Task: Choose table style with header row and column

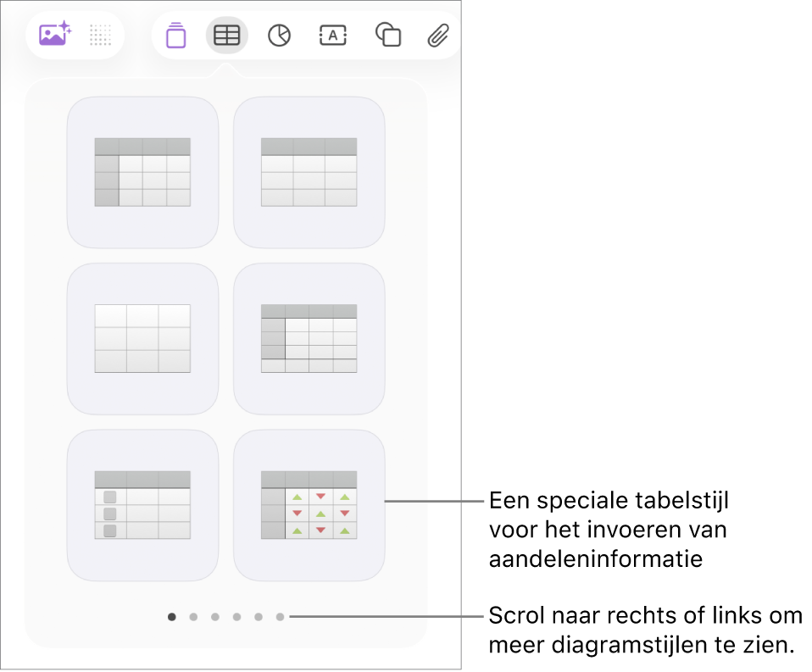Action: [142, 172]
